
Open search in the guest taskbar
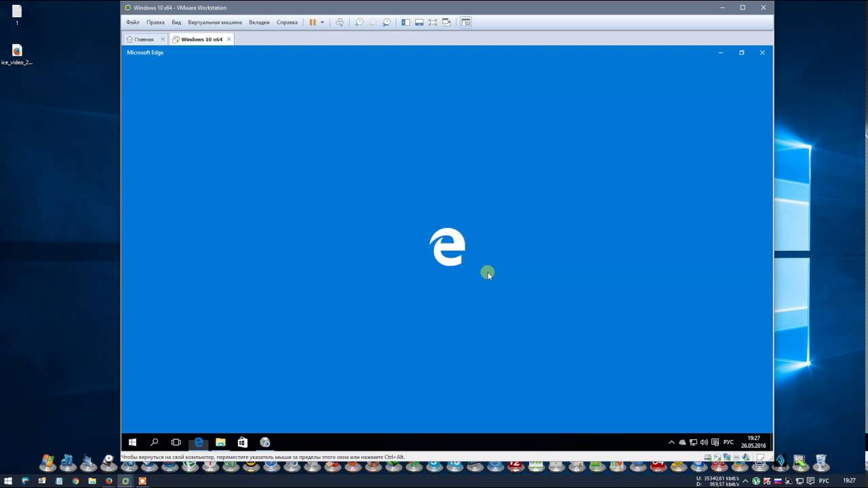click(x=154, y=442)
